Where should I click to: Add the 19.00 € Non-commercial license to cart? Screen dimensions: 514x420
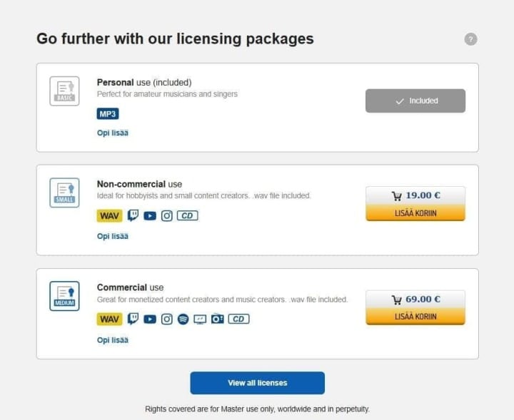415,213
